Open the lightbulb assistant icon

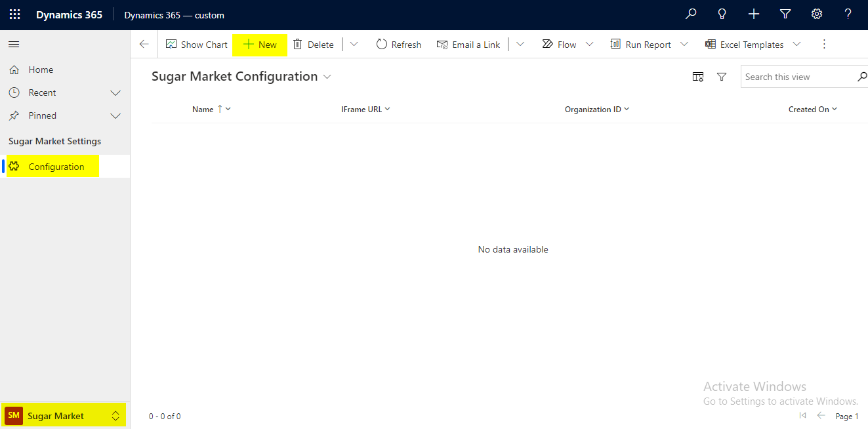(722, 14)
